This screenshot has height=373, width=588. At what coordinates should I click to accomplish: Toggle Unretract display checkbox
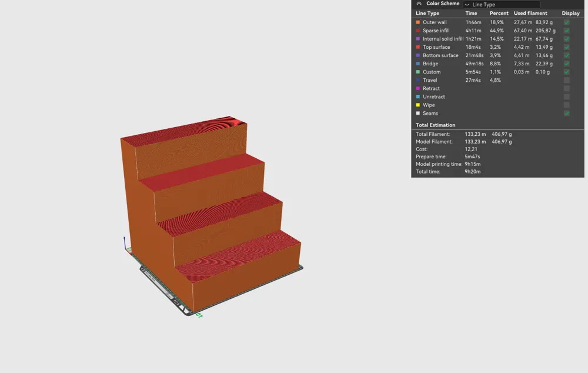pos(567,97)
